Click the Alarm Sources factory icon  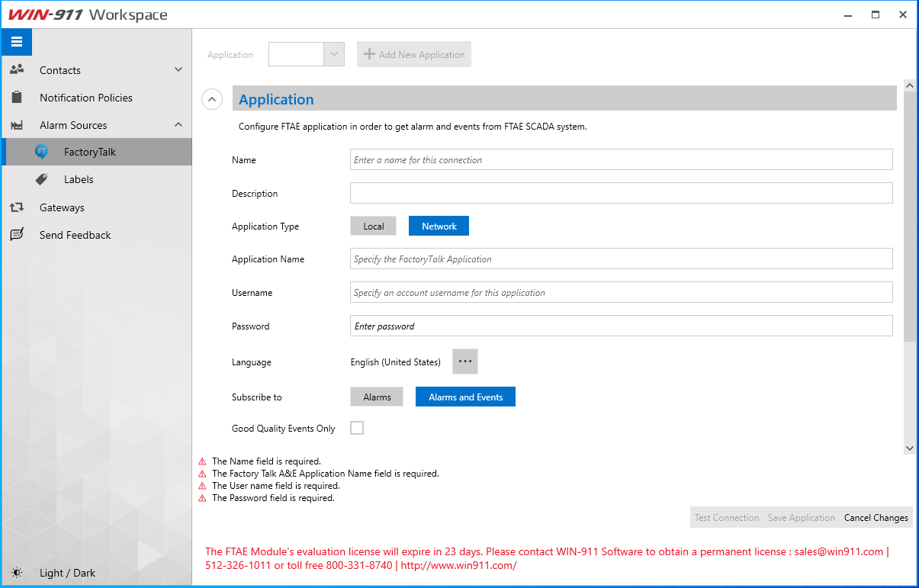17,125
